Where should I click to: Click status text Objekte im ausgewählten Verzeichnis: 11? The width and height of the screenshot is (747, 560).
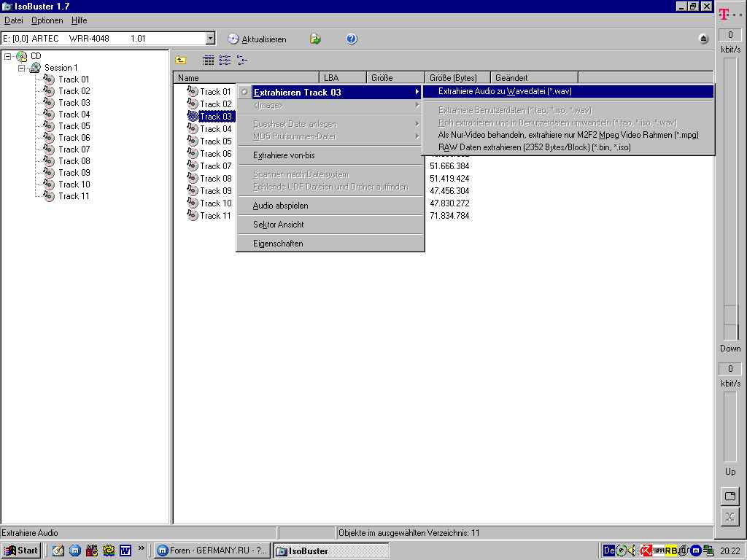[409, 533]
